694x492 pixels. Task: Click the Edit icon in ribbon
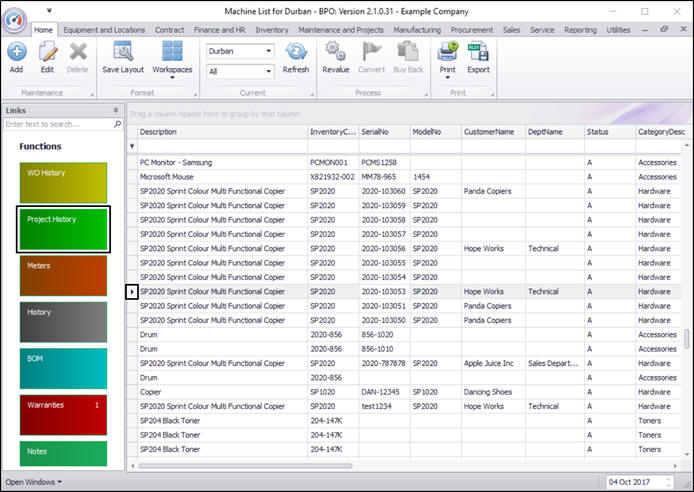coord(47,55)
